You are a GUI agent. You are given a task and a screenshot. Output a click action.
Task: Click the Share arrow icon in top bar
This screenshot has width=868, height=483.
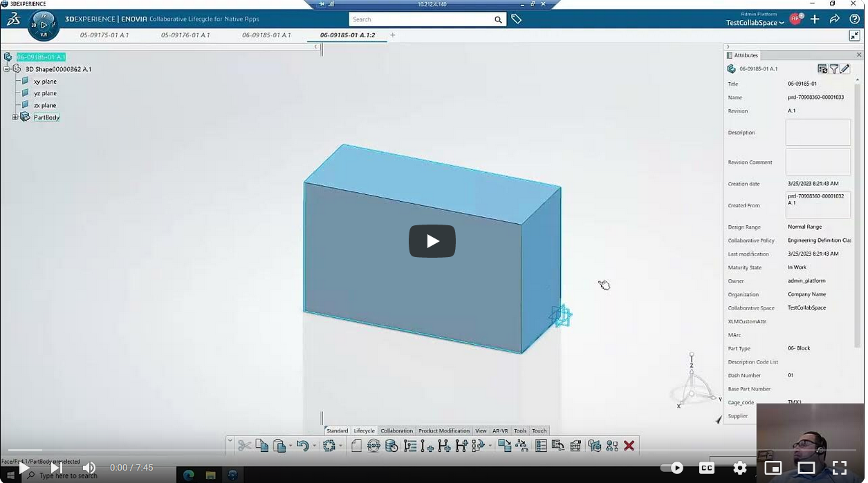(835, 19)
